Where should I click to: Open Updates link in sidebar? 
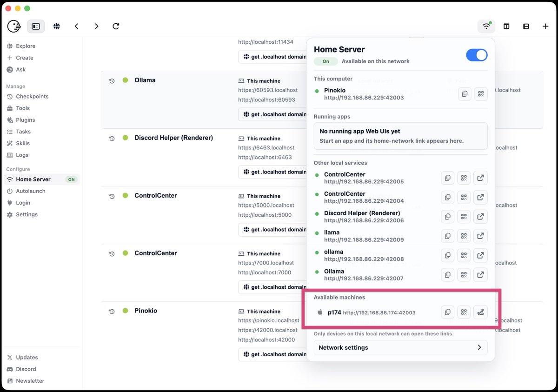pyautogui.click(x=27, y=358)
